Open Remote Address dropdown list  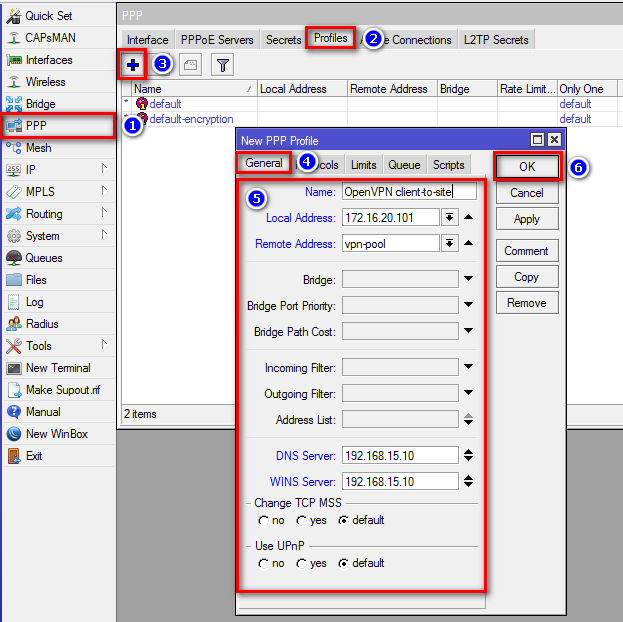[449, 243]
